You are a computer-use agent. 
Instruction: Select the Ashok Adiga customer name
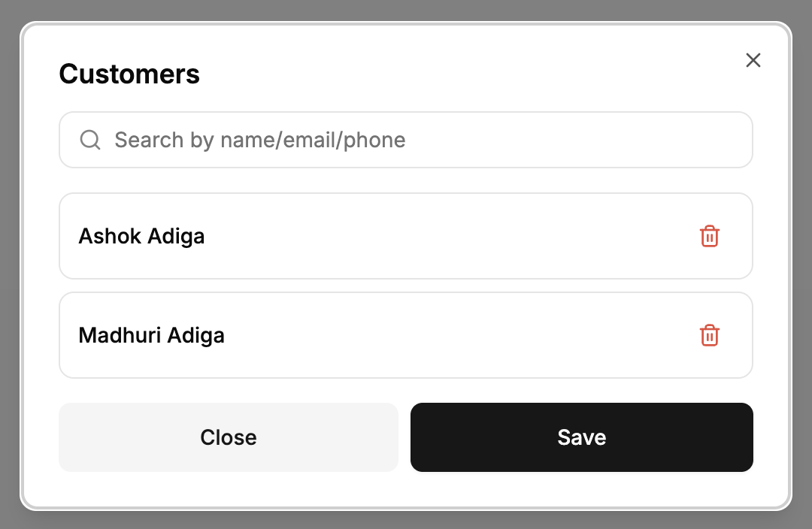pos(141,236)
